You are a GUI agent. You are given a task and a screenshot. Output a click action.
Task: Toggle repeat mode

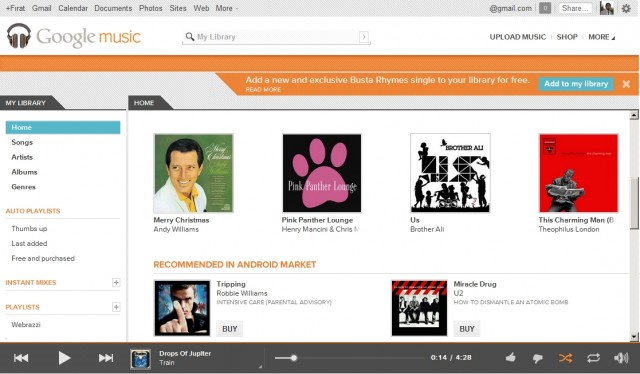tap(593, 358)
